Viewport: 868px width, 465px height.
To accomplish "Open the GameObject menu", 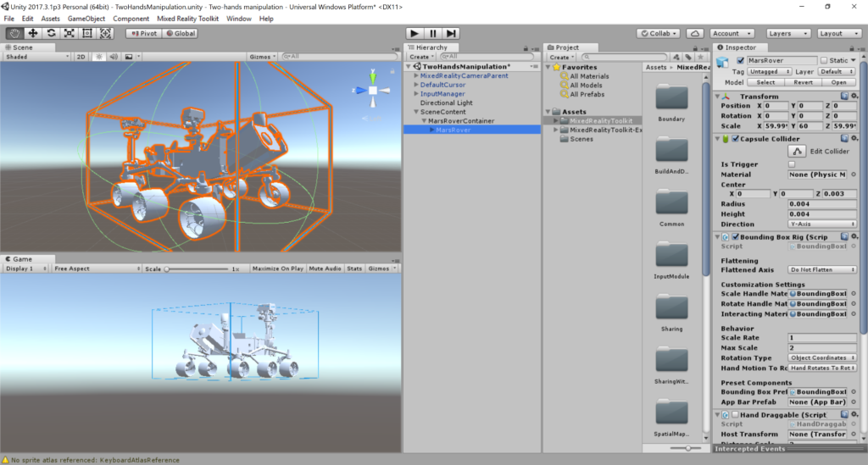I will coord(86,19).
